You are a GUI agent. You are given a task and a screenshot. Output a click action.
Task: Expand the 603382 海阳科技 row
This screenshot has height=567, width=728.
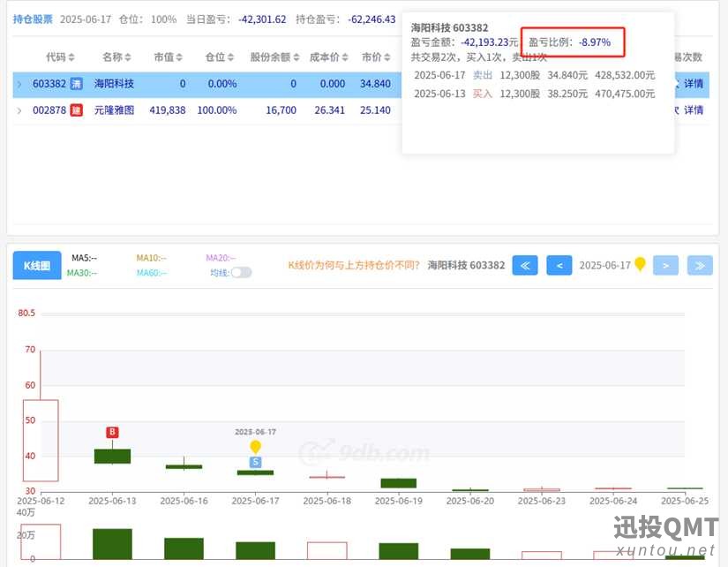pyautogui.click(x=19, y=84)
